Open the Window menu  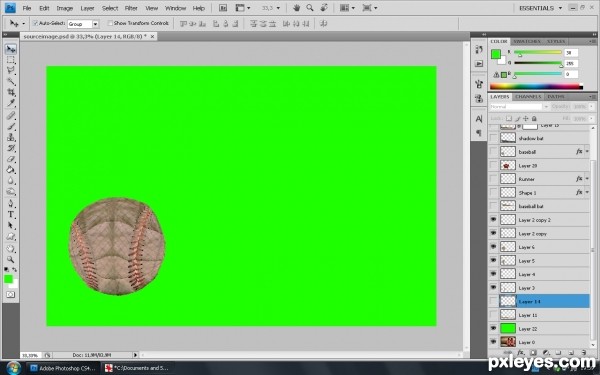(x=176, y=8)
